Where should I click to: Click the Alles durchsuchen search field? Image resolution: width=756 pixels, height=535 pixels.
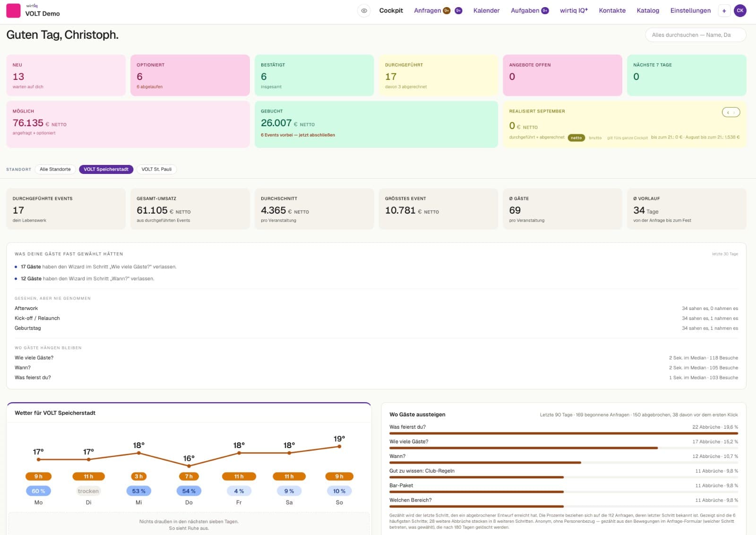696,35
